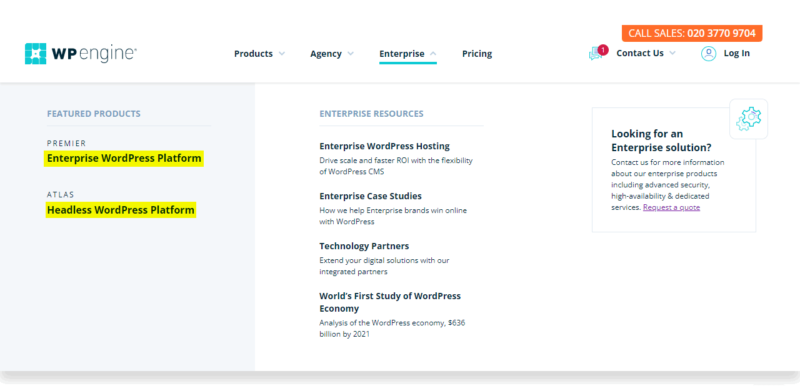Open World's First Study of WordPress Economy
This screenshot has height=386, width=800.
tap(390, 302)
